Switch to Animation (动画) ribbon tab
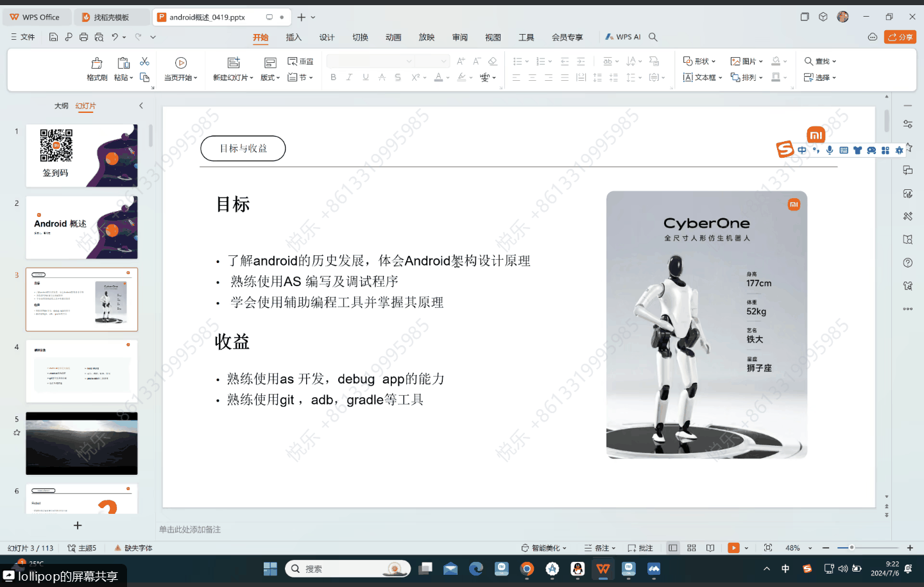This screenshot has width=924, height=587. [x=393, y=37]
